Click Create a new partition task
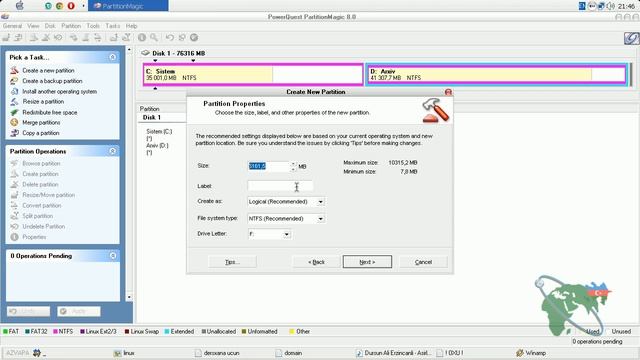The height and width of the screenshot is (360, 640). [x=48, y=70]
